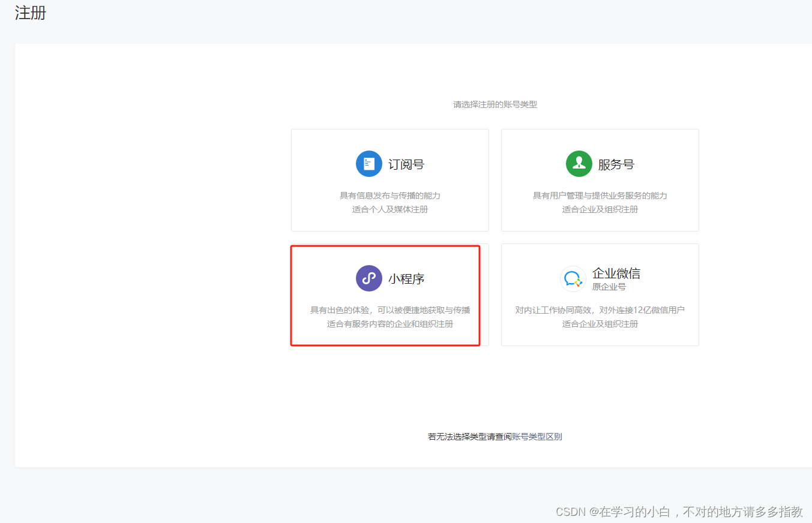This screenshot has height=523, width=812.
Task: Choose the 企业微信 account type title
Action: point(616,273)
